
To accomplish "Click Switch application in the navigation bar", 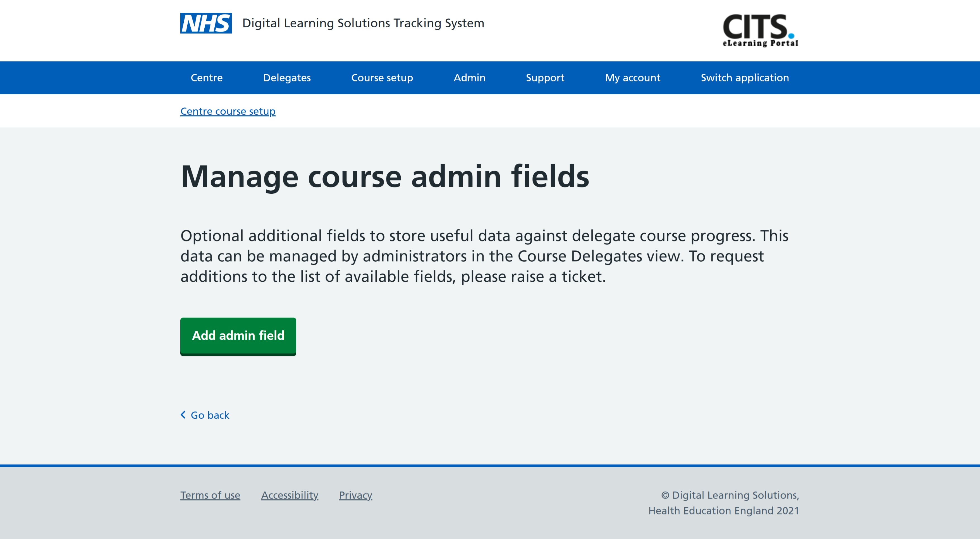I will [745, 78].
